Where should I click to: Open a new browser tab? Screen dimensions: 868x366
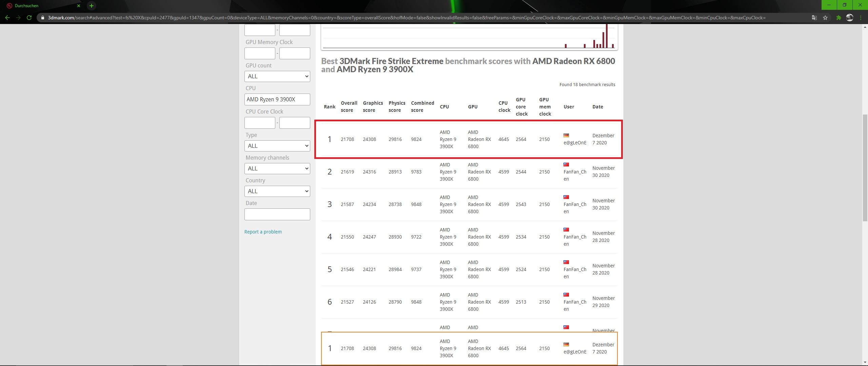point(91,6)
